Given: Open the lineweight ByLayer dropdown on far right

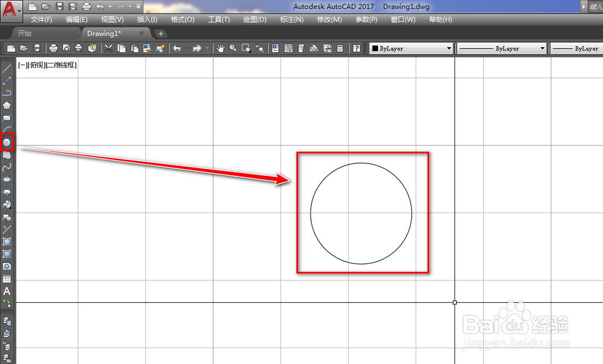Looking at the screenshot, I should tap(577, 48).
